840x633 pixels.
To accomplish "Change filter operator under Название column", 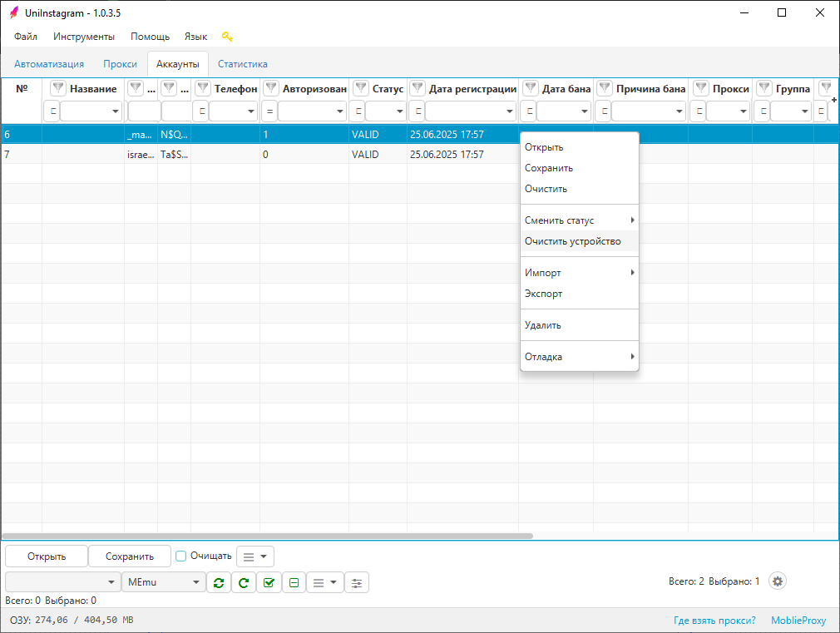I will click(x=52, y=111).
